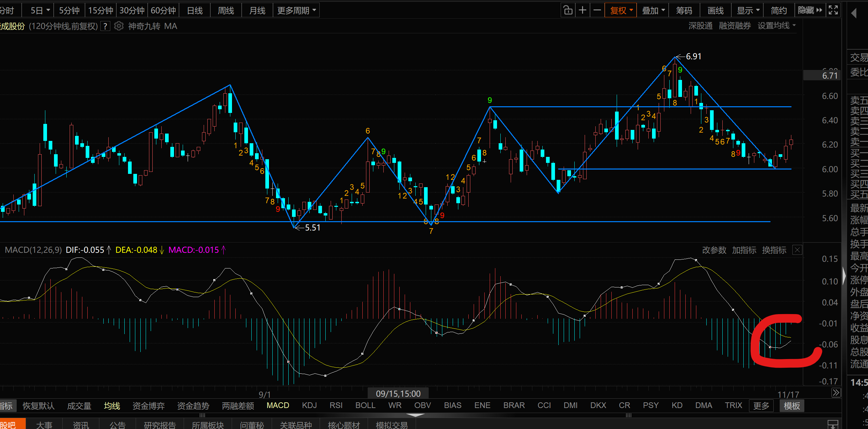Switch to the 日线 daily chart tab
Viewport: 868px width, 429px height.
[195, 10]
